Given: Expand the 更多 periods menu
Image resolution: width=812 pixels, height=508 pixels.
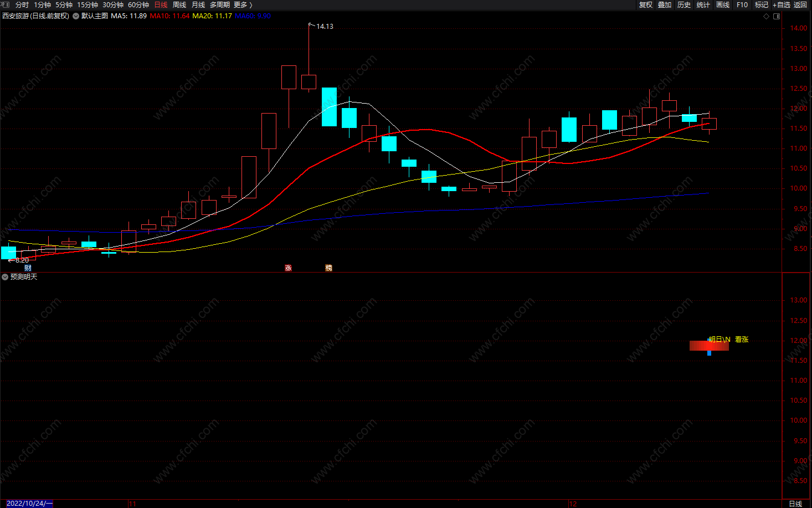Looking at the screenshot, I should (x=243, y=4).
